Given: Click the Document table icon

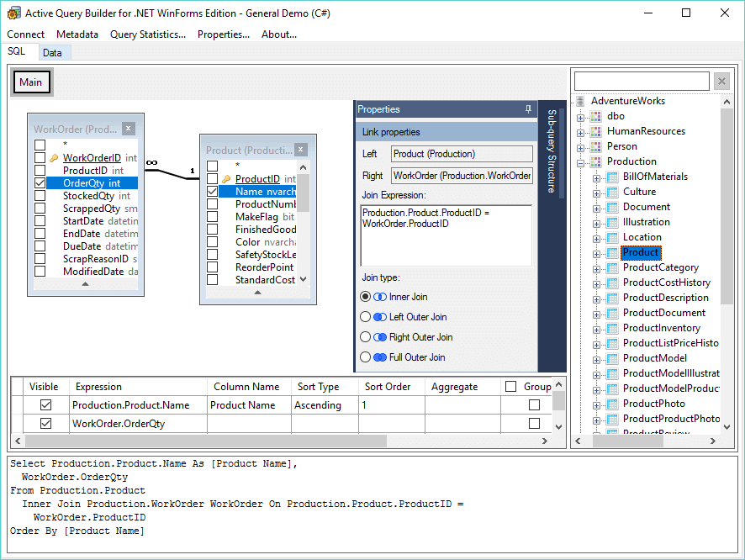Looking at the screenshot, I should 612,208.
